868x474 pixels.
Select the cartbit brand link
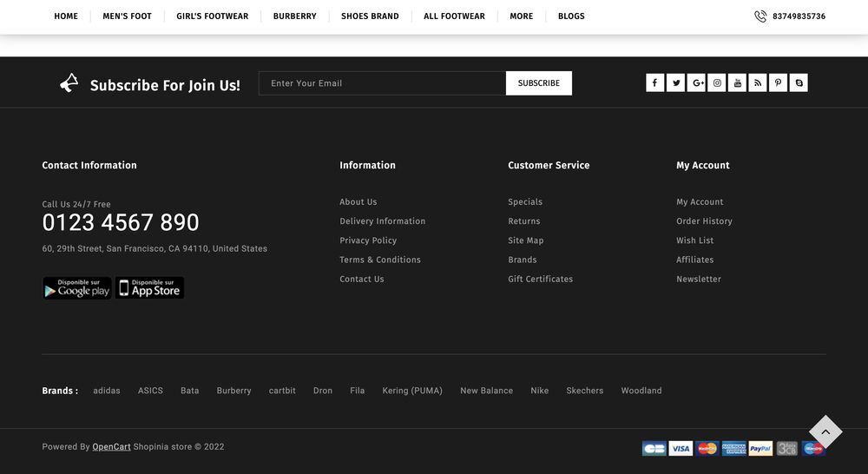coord(282,391)
